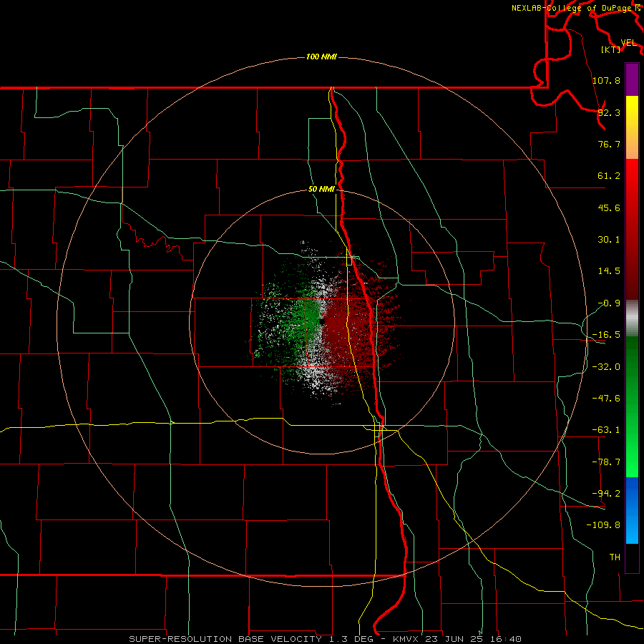
Task: Click the TH legend label
Action: 615,557
